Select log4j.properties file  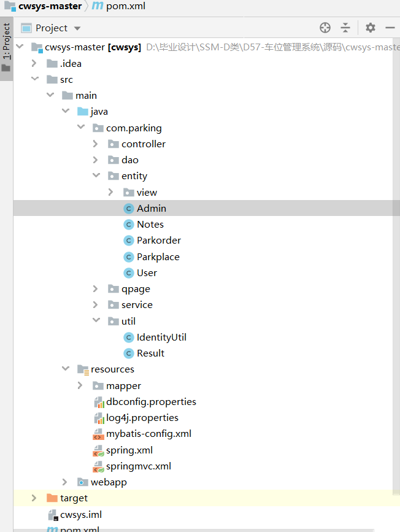click(142, 418)
